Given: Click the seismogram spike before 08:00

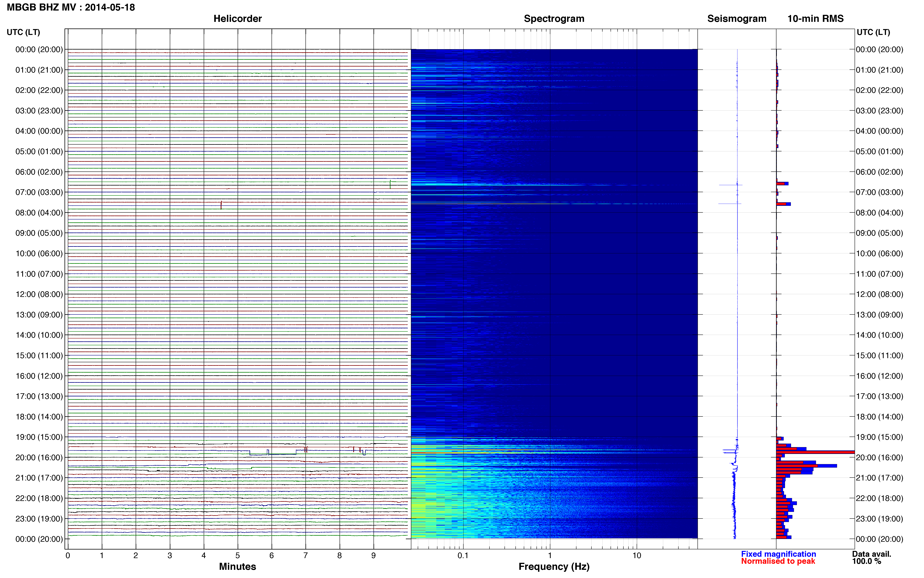Looking at the screenshot, I should pyautogui.click(x=730, y=203).
